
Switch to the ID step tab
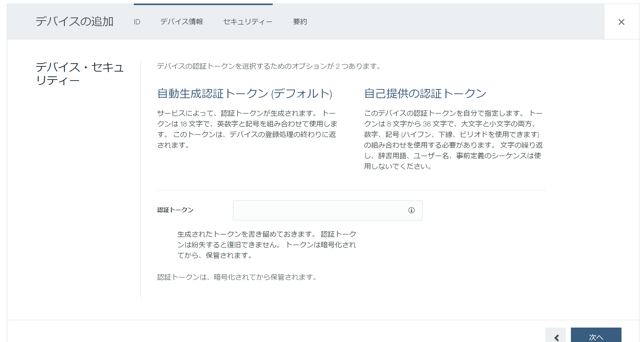tap(137, 22)
